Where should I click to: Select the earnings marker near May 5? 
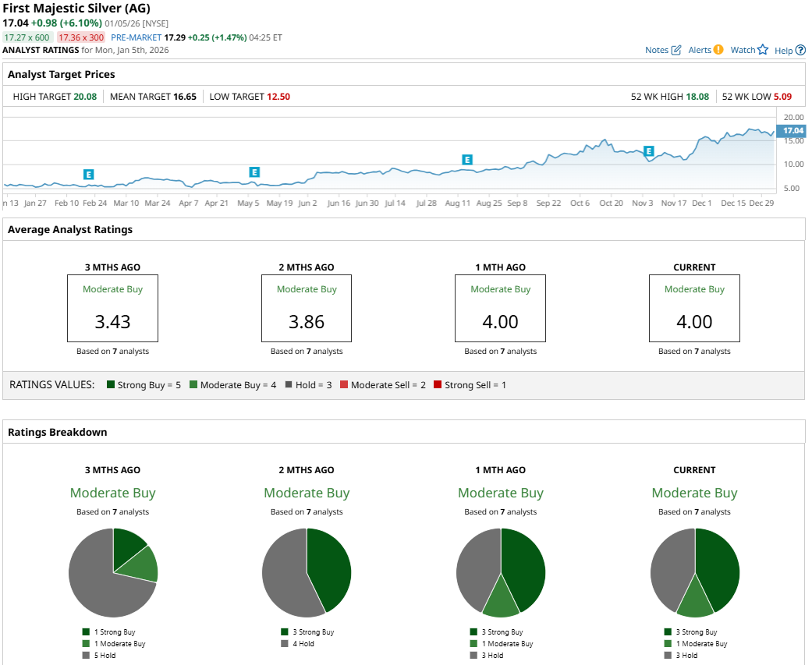(254, 172)
